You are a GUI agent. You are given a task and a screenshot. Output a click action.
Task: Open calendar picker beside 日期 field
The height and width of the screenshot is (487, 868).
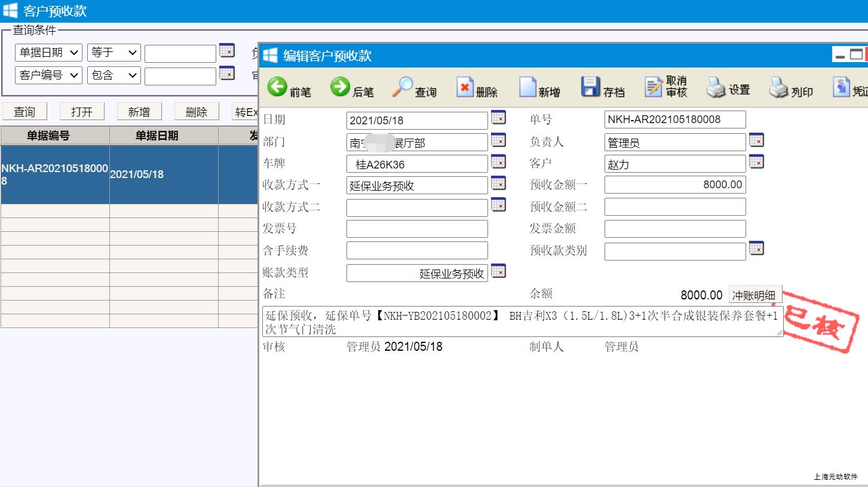point(498,118)
